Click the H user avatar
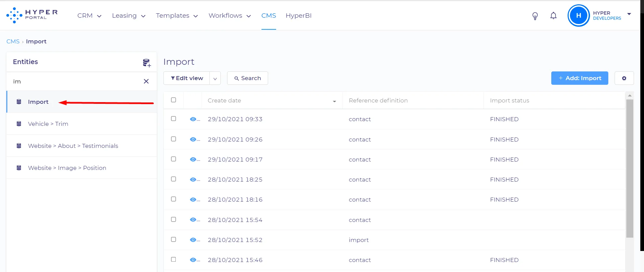644x272 pixels. (x=579, y=15)
